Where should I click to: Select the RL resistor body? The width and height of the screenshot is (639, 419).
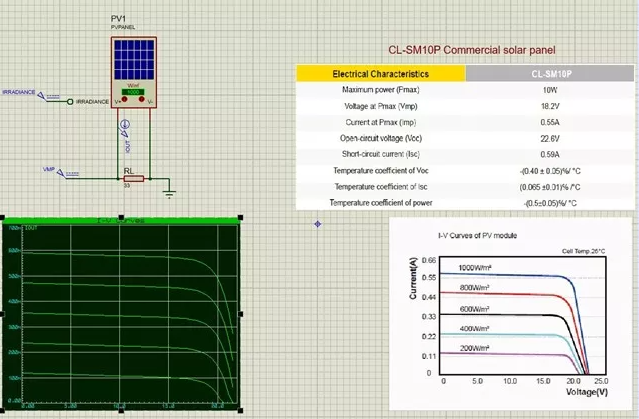coord(134,179)
